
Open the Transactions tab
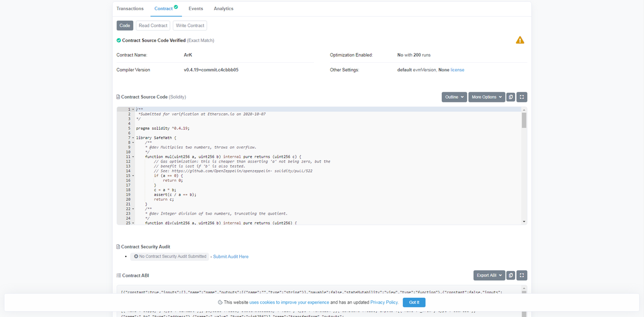130,9
